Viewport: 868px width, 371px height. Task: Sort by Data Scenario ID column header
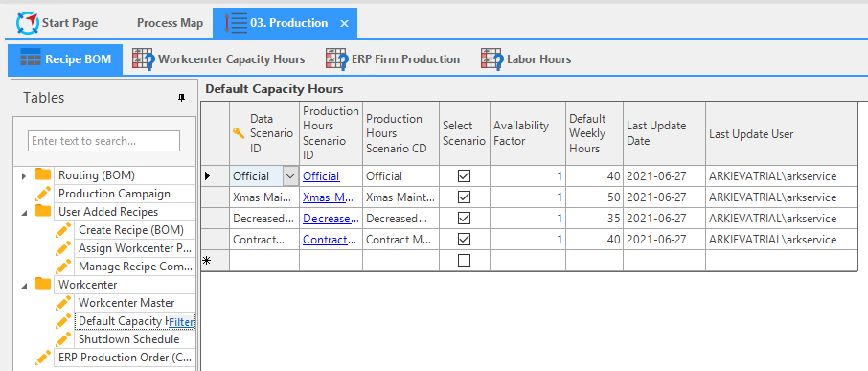(264, 133)
